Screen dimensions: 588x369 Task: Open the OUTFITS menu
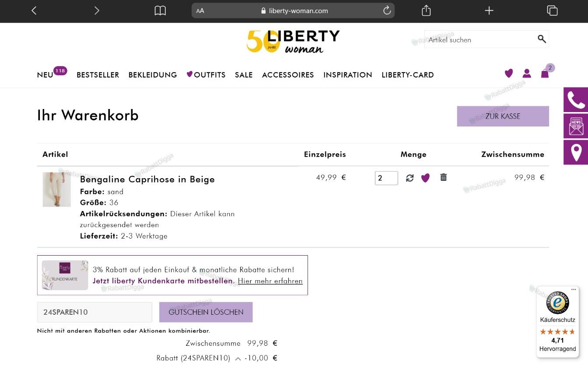[x=206, y=75]
